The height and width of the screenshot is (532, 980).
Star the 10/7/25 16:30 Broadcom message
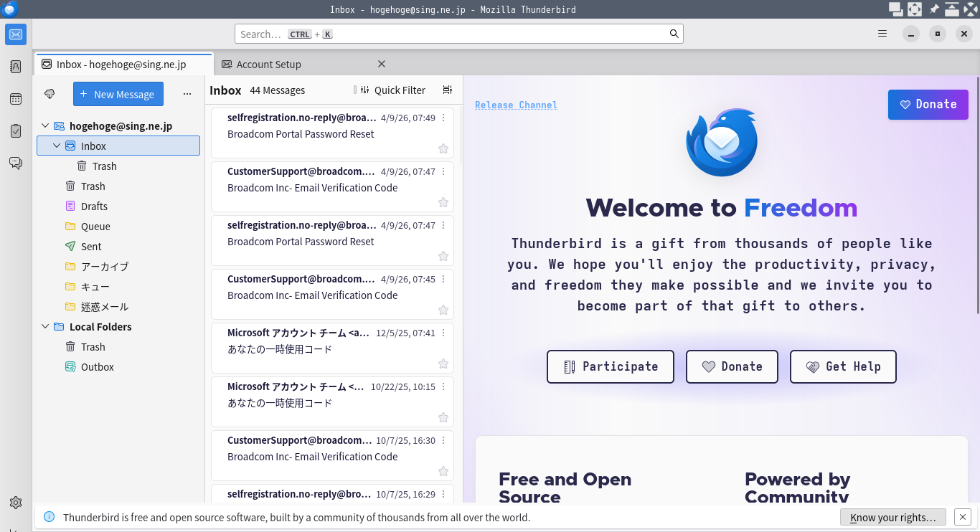coord(443,471)
